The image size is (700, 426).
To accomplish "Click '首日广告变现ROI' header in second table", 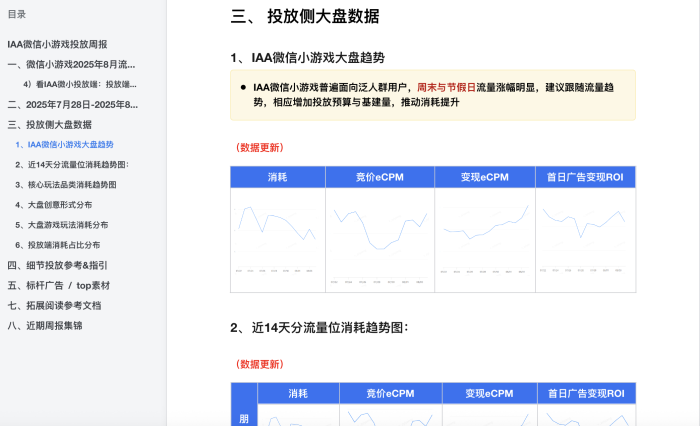I will pyautogui.click(x=587, y=393).
